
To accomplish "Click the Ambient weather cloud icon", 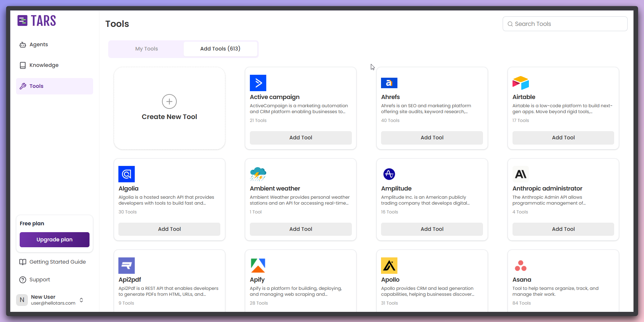I will click(258, 174).
